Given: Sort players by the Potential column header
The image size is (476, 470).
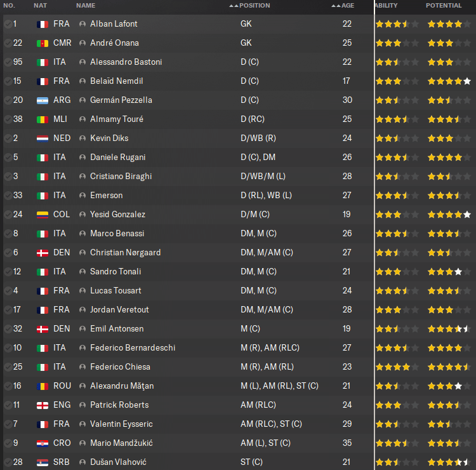Looking at the screenshot, I should pyautogui.click(x=444, y=6).
